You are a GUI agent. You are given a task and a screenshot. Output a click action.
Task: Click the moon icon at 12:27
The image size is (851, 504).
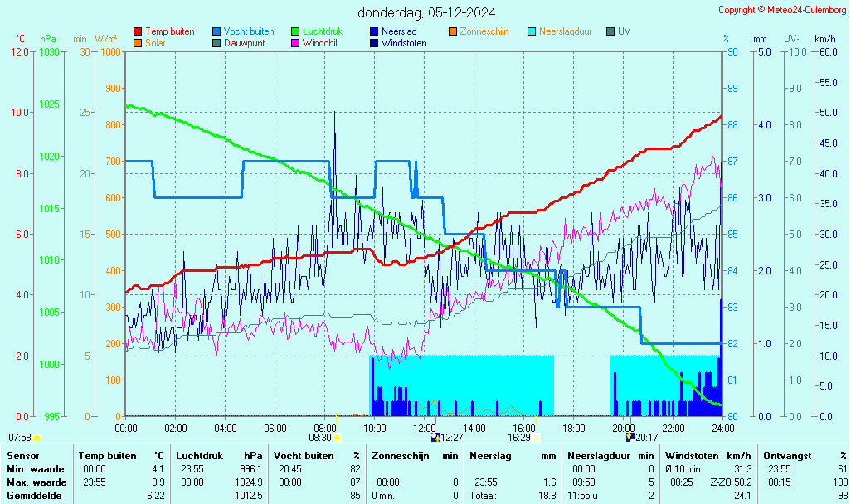pyautogui.click(x=435, y=437)
